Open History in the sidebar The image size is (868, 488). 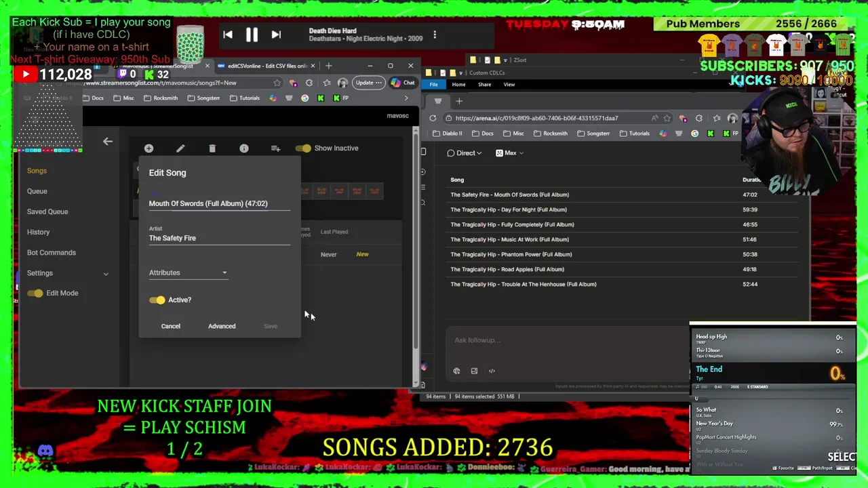(39, 232)
